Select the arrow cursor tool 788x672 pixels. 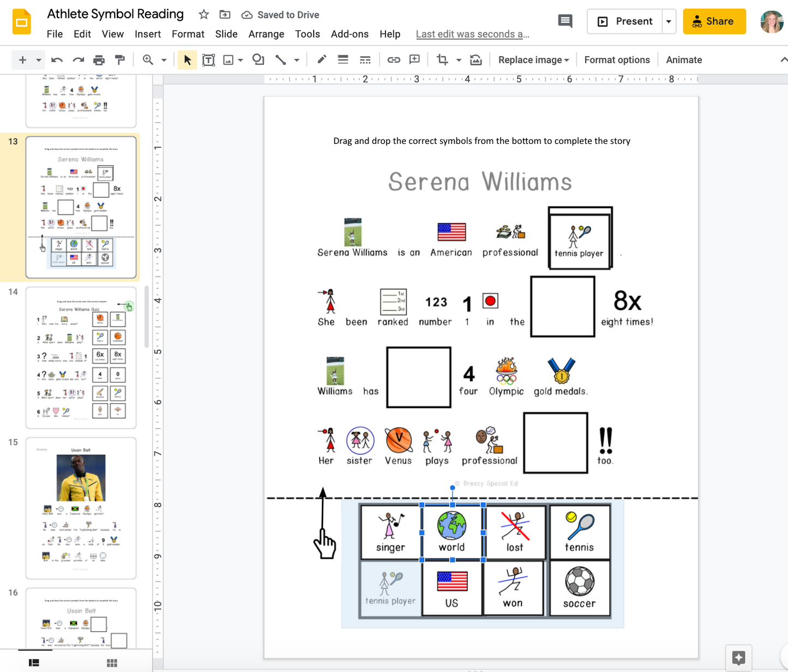(x=187, y=60)
